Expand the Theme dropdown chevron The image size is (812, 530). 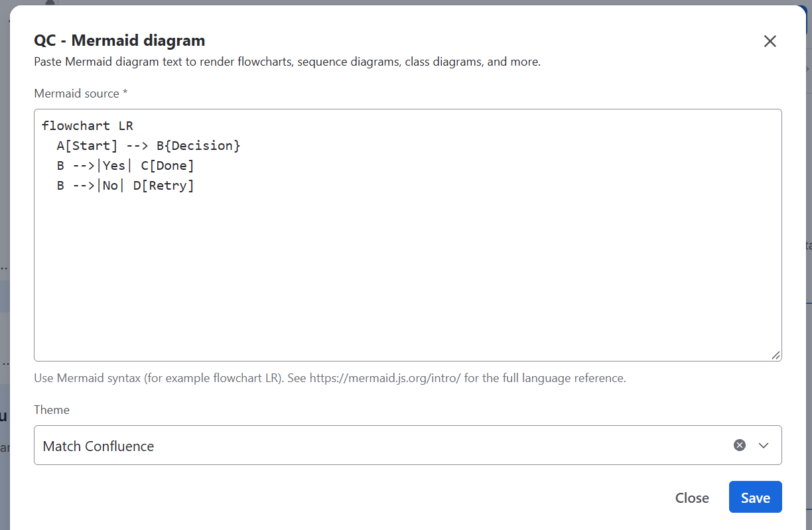(x=764, y=445)
